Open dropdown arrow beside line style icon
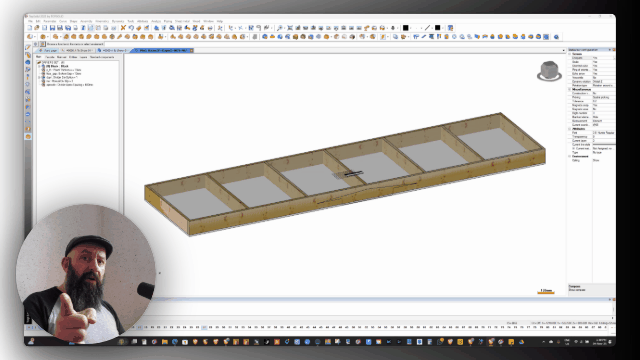This screenshot has width=640, height=360. tap(431, 28)
